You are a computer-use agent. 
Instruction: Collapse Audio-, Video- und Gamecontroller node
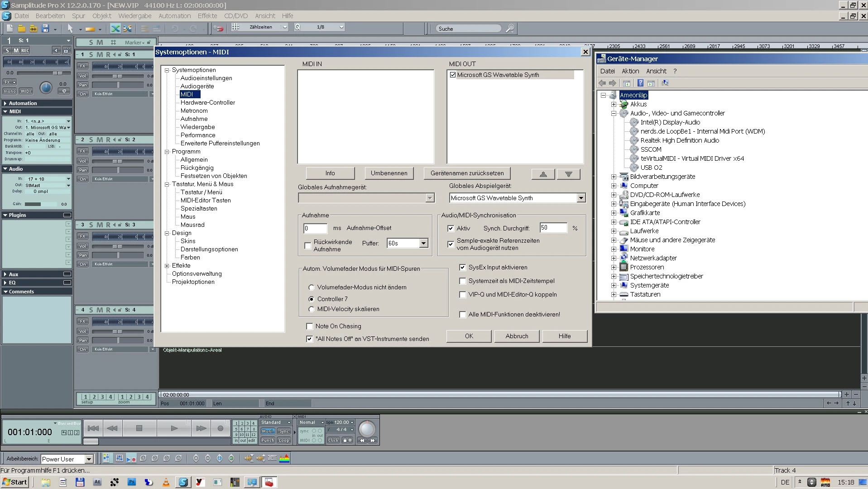click(x=614, y=113)
